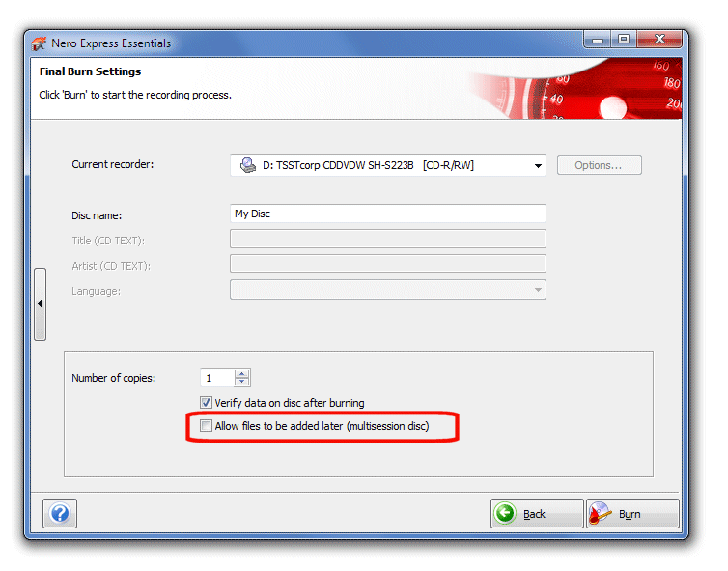Toggle Verify data on disc after burning
Image resolution: width=728 pixels, height=571 pixels.
(206, 402)
